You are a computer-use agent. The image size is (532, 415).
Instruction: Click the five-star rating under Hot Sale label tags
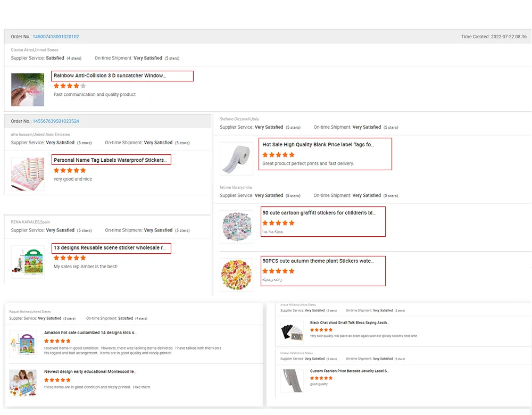[278, 155]
